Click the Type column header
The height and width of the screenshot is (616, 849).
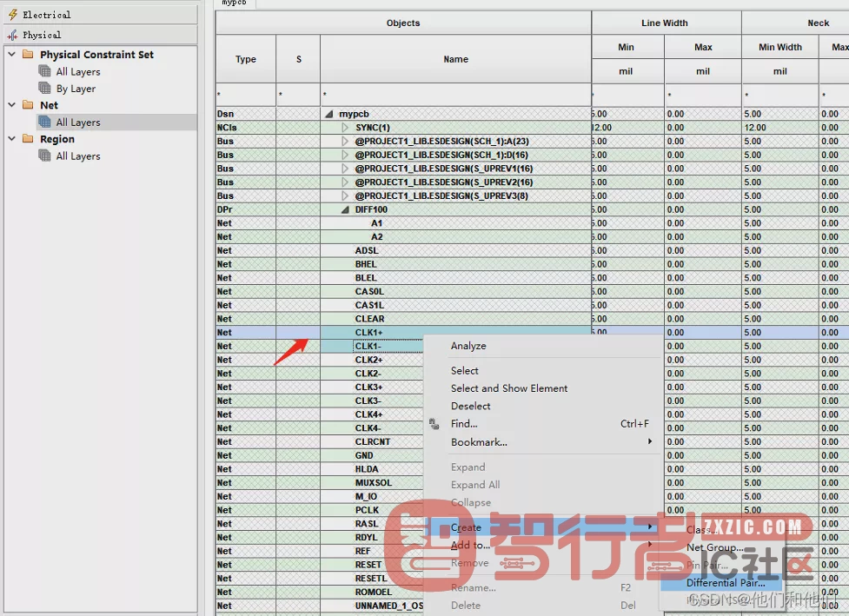tap(246, 59)
